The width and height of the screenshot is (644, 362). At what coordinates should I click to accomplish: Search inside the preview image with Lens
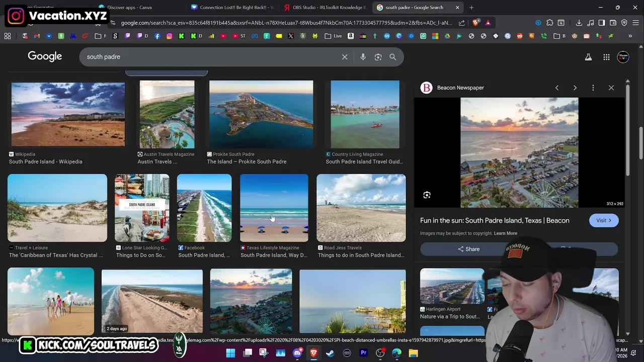(427, 195)
